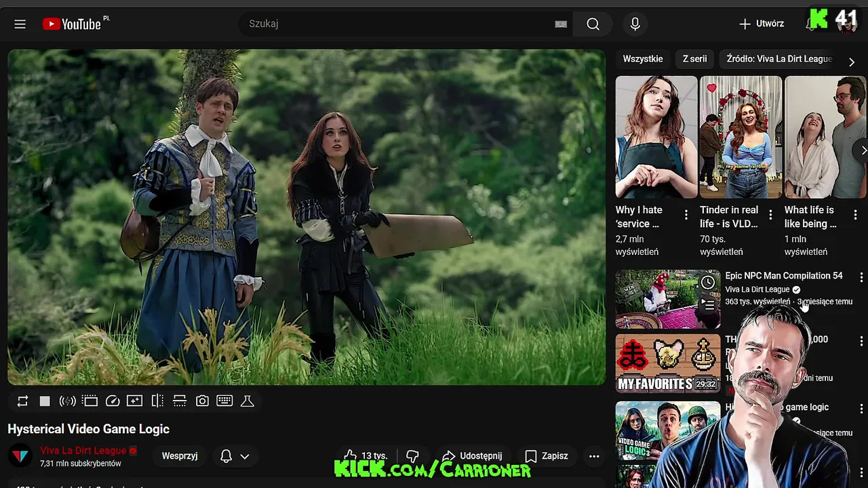Screen dimensions: 868x488
Task: Open options for the Why I hate short
Action: tap(686, 215)
